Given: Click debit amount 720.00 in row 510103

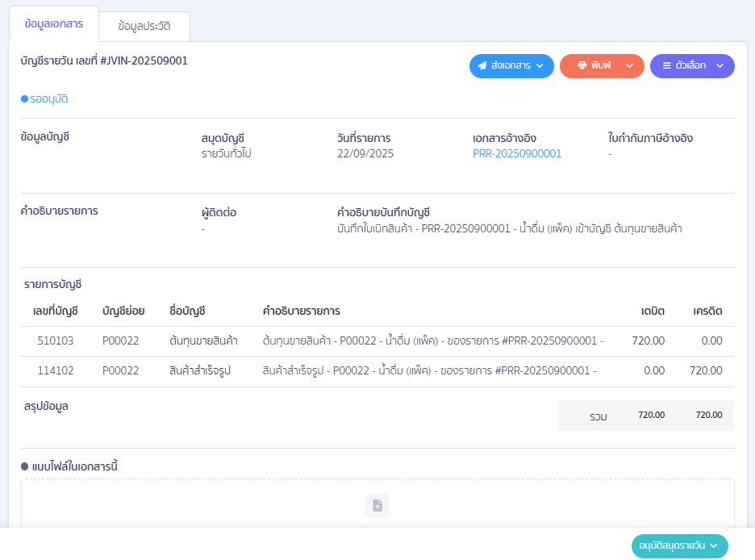Looking at the screenshot, I should coord(648,341).
